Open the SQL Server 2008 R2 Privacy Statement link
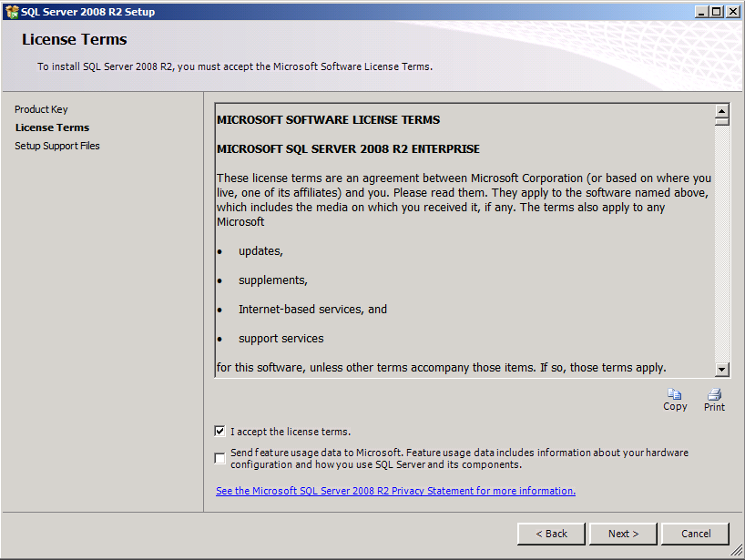The height and width of the screenshot is (560, 745). tap(395, 491)
